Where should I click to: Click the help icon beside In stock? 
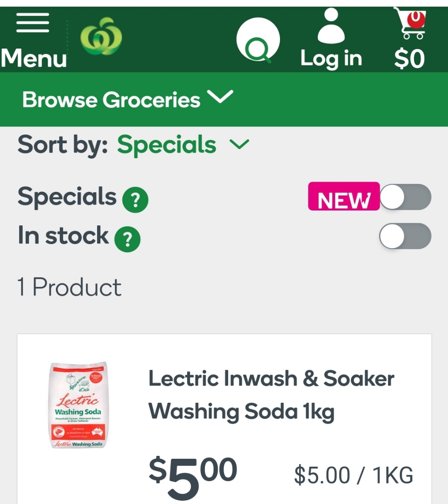click(127, 239)
